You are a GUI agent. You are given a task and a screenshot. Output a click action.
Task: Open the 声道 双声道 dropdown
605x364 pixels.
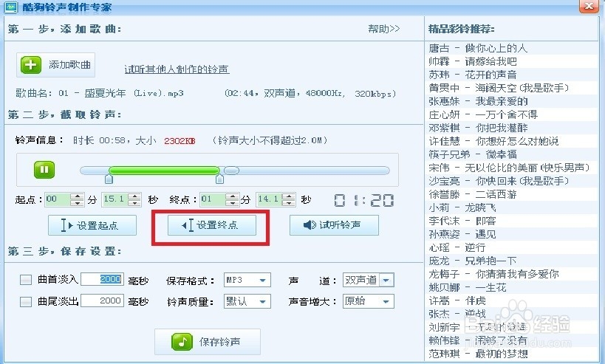(x=368, y=280)
